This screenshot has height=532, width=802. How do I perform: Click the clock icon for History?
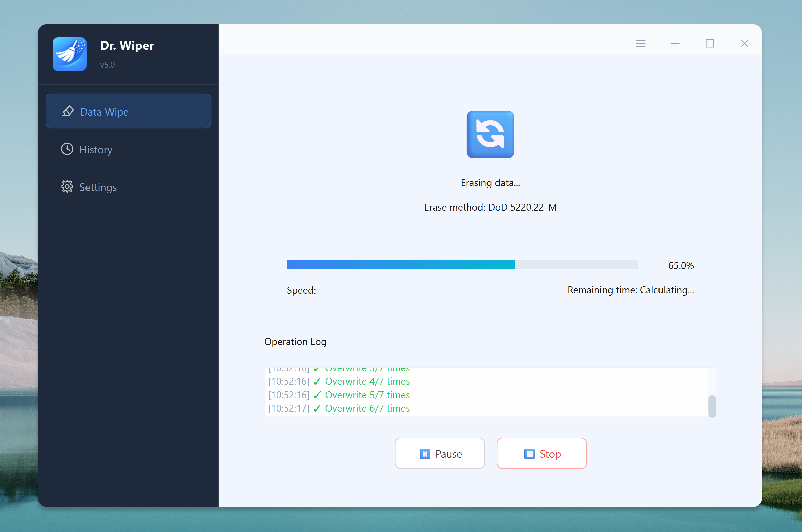click(x=67, y=149)
